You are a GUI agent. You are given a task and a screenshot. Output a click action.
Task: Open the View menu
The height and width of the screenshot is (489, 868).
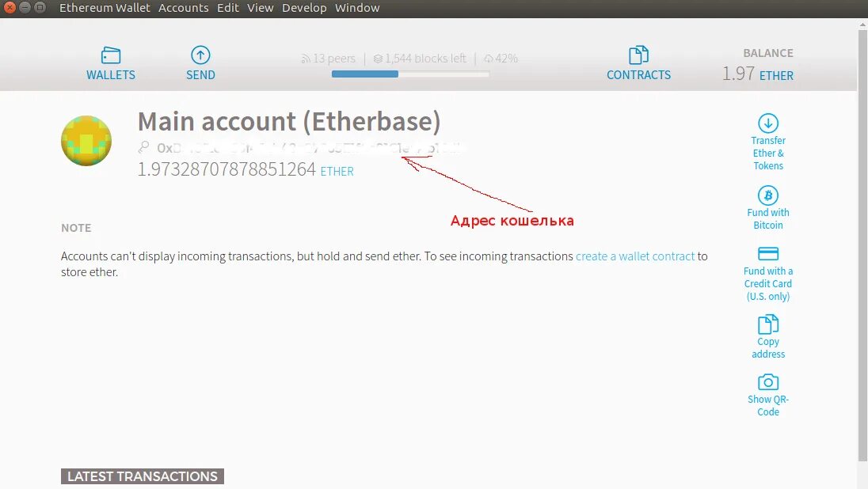tap(261, 8)
